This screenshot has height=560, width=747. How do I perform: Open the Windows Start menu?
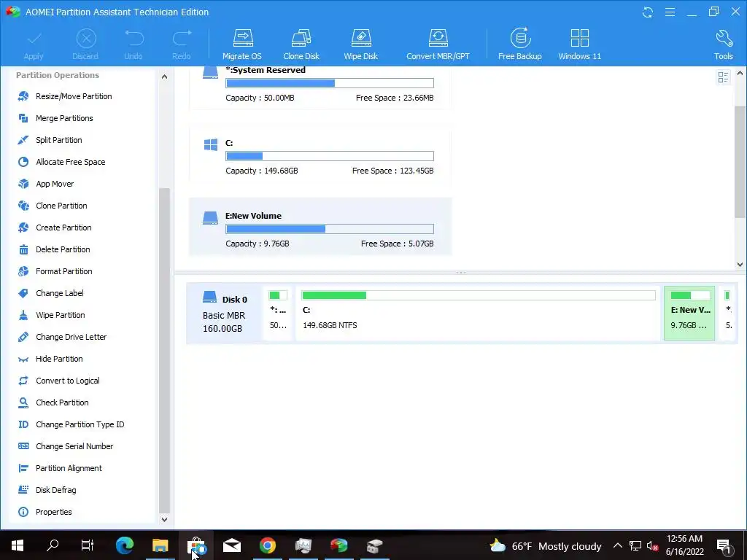18,545
